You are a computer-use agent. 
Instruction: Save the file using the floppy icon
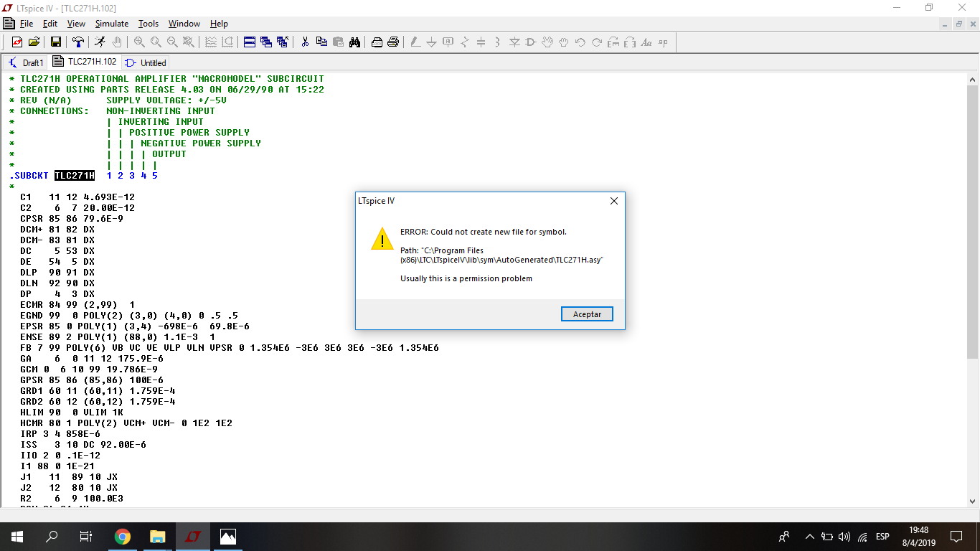(55, 42)
